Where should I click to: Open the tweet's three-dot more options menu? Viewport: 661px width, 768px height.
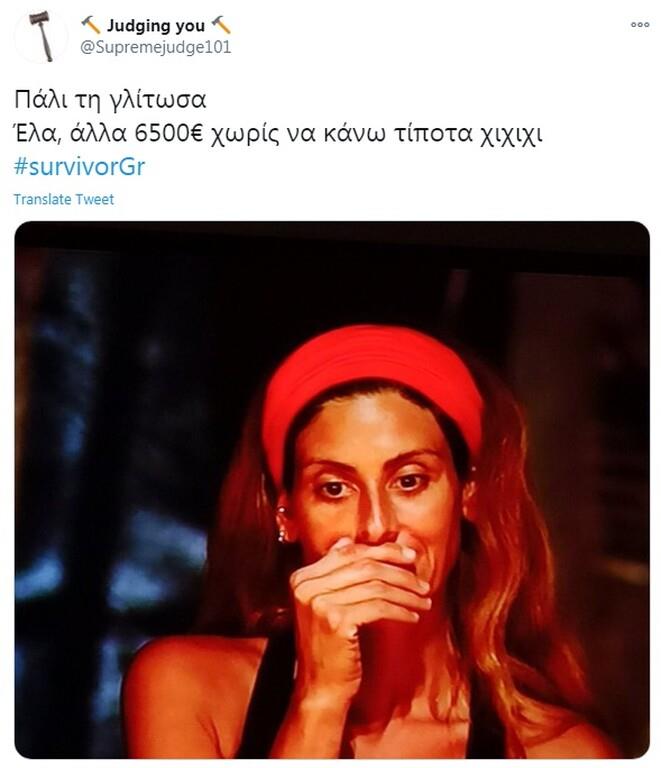click(640, 24)
